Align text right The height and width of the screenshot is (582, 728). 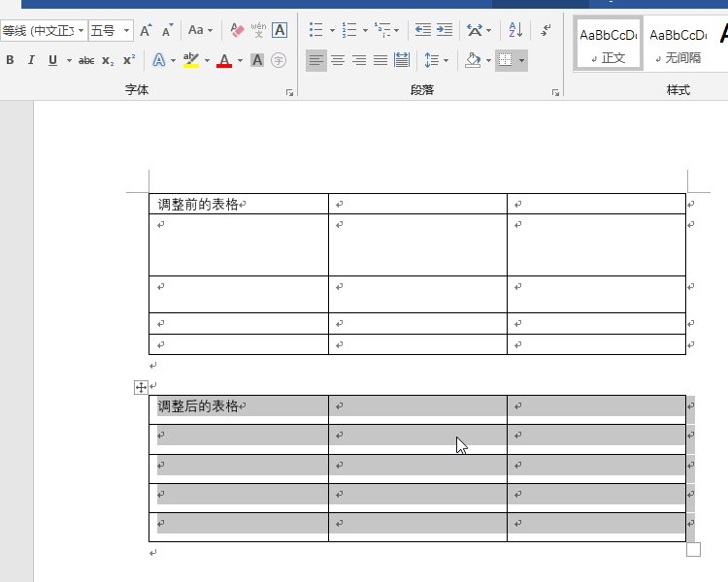pyautogui.click(x=359, y=60)
